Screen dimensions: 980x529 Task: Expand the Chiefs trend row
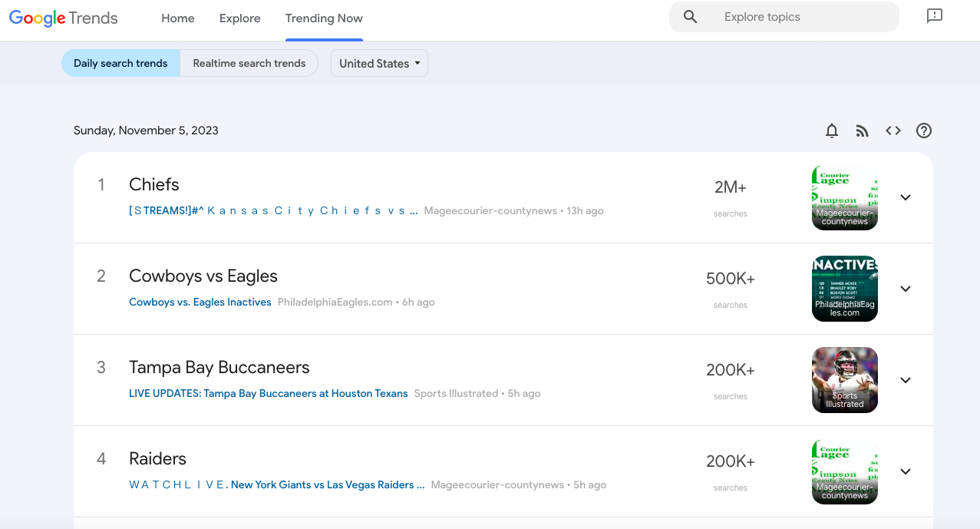906,197
